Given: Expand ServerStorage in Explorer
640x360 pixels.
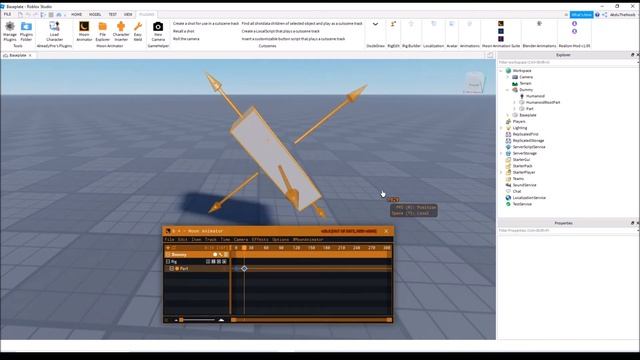Looking at the screenshot, I should click(x=501, y=153).
